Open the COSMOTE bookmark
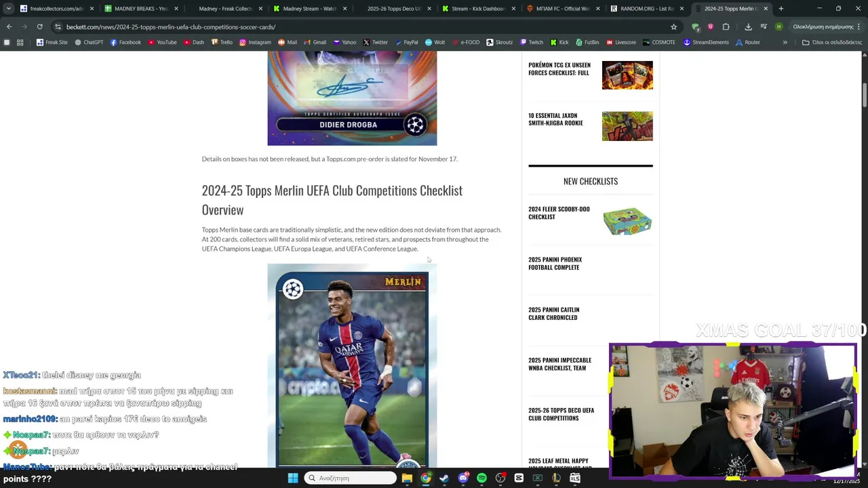 pos(658,42)
